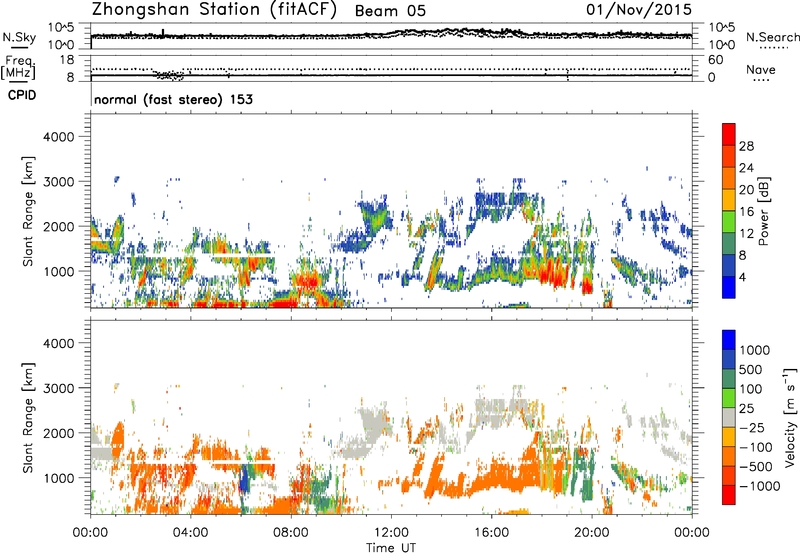The height and width of the screenshot is (554, 800).
Task: Click the Velocity [m s-1] colorbar label
Action: pos(790,417)
